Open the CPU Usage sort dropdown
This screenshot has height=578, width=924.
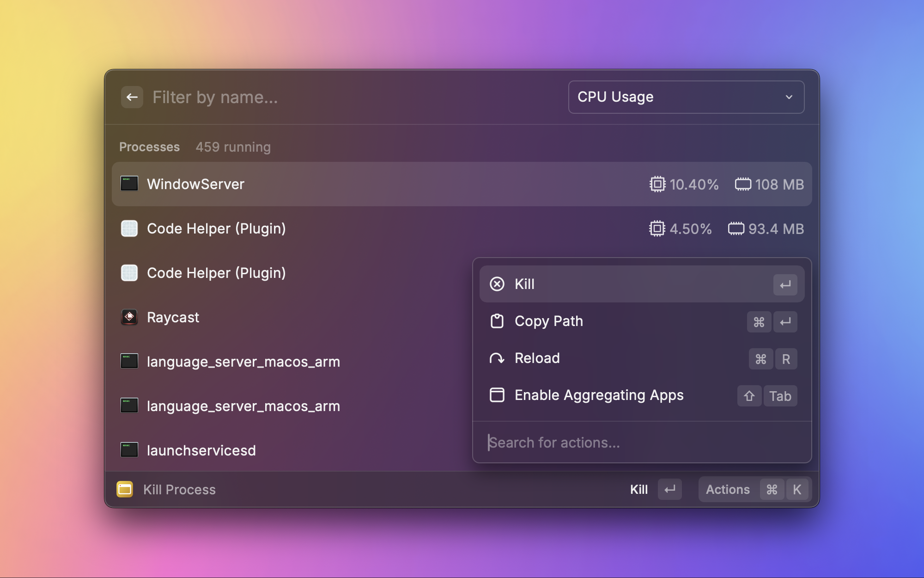click(686, 97)
